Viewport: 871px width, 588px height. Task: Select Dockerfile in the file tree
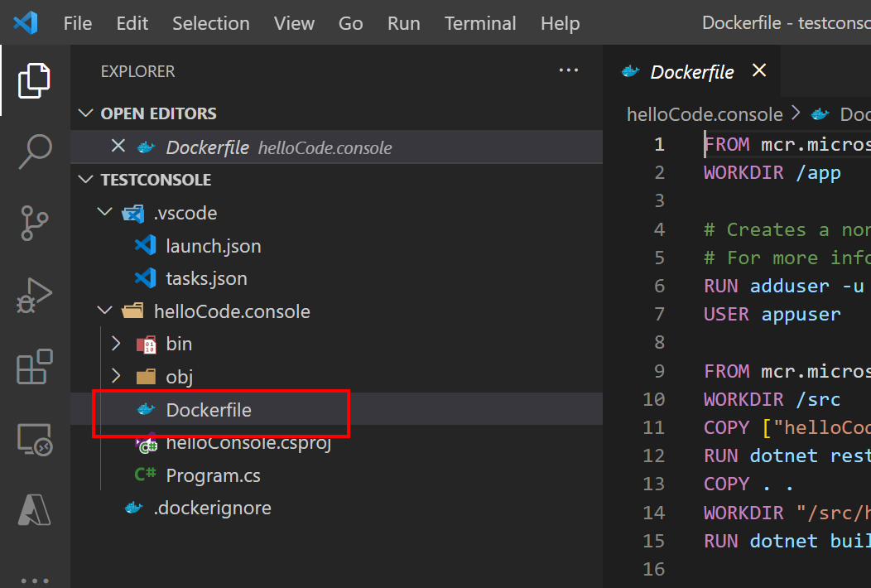209,410
